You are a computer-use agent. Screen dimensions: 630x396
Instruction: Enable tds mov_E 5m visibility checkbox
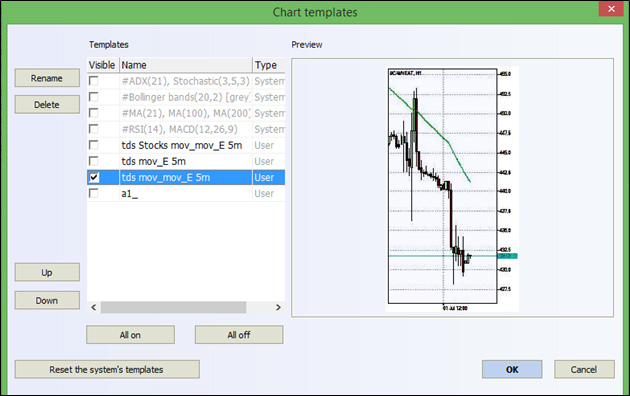[x=94, y=161]
